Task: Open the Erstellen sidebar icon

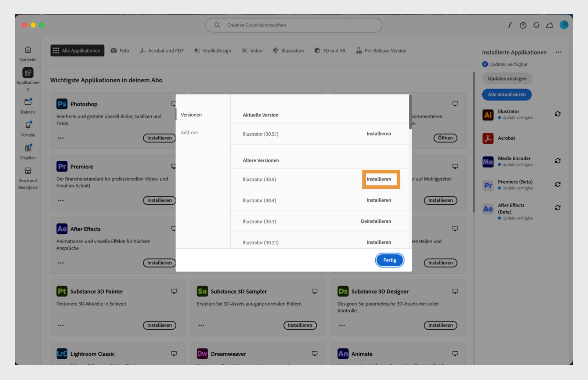Action: (28, 148)
